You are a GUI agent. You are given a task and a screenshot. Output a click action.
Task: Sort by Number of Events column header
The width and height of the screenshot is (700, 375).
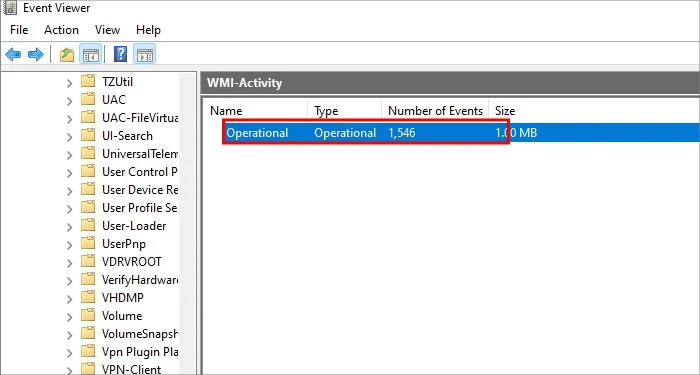click(435, 111)
